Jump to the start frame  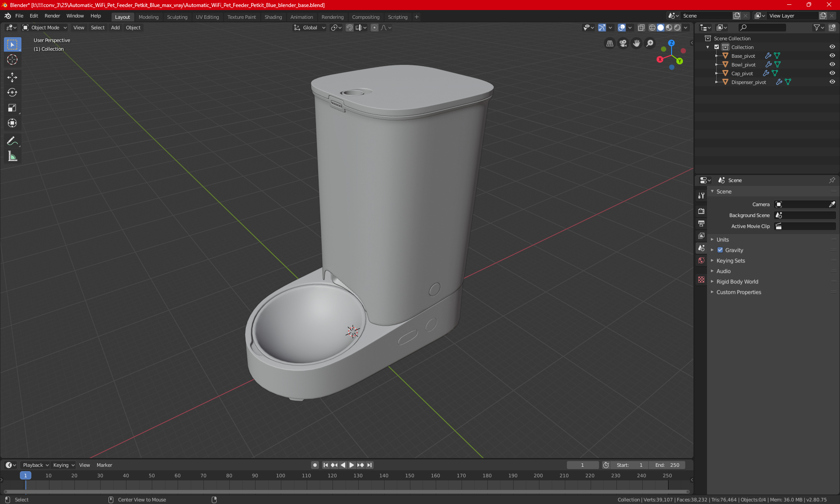click(x=325, y=465)
